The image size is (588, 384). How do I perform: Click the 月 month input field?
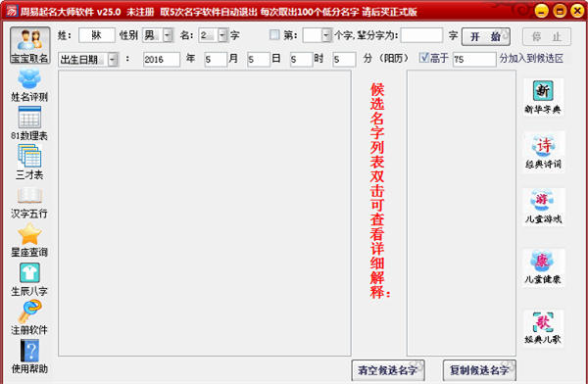pos(216,59)
